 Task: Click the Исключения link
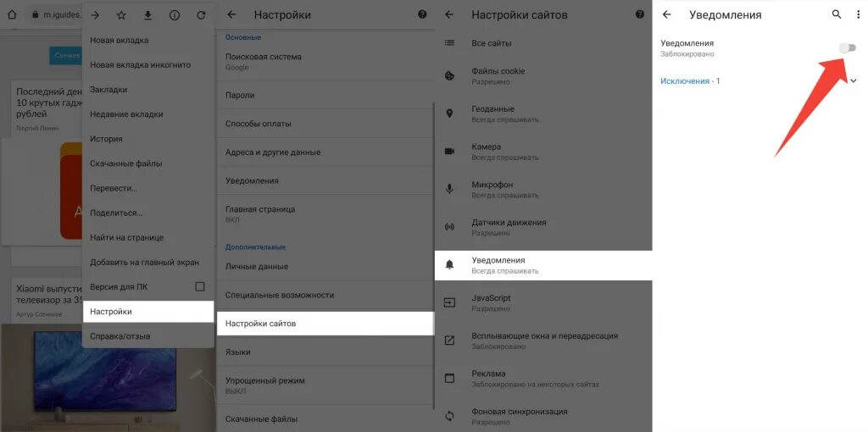pyautogui.click(x=685, y=80)
